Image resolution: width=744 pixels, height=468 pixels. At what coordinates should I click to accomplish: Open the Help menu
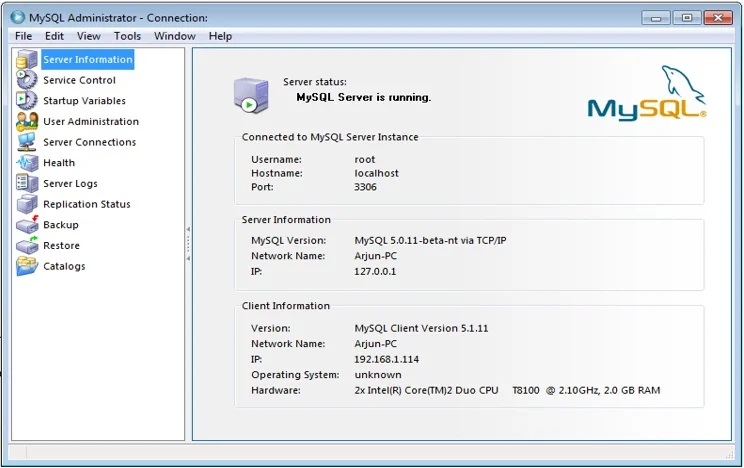pyautogui.click(x=220, y=36)
